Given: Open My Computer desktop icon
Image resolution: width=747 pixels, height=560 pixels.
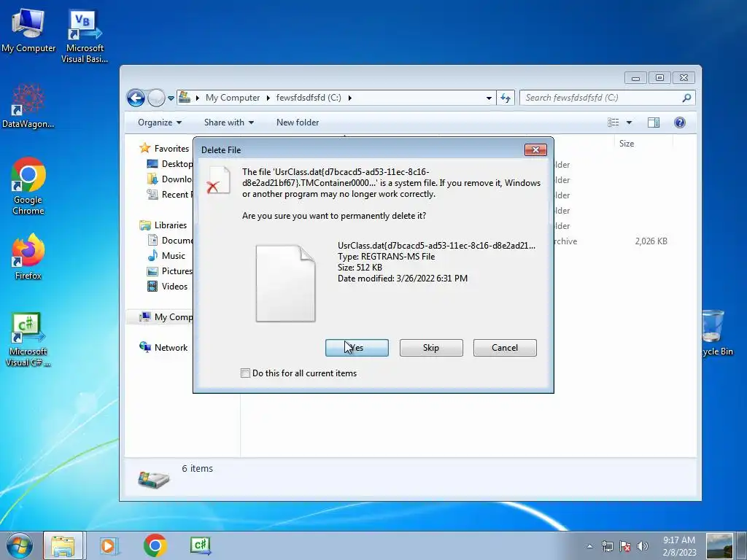Looking at the screenshot, I should pos(28,31).
